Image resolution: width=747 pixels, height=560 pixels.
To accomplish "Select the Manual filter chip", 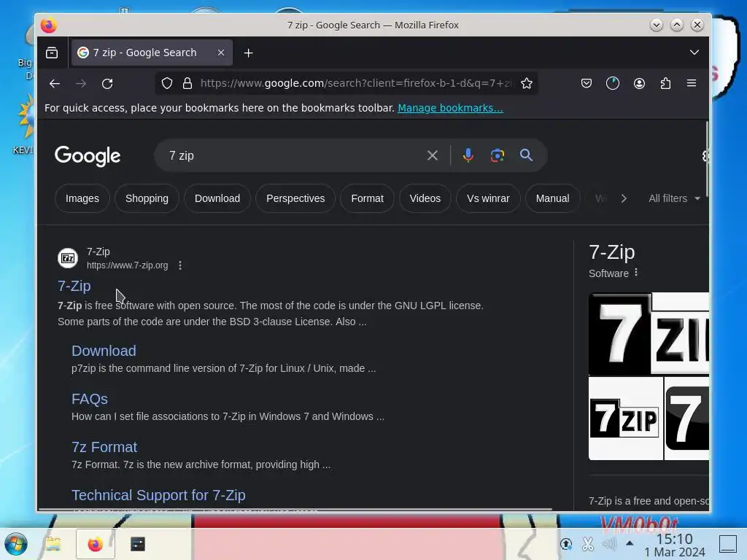I will pos(553,198).
